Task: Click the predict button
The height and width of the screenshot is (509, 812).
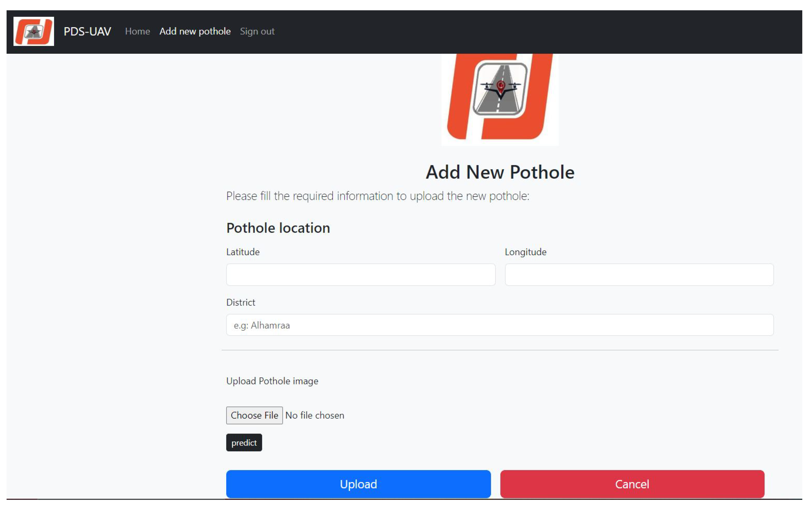Action: tap(244, 442)
